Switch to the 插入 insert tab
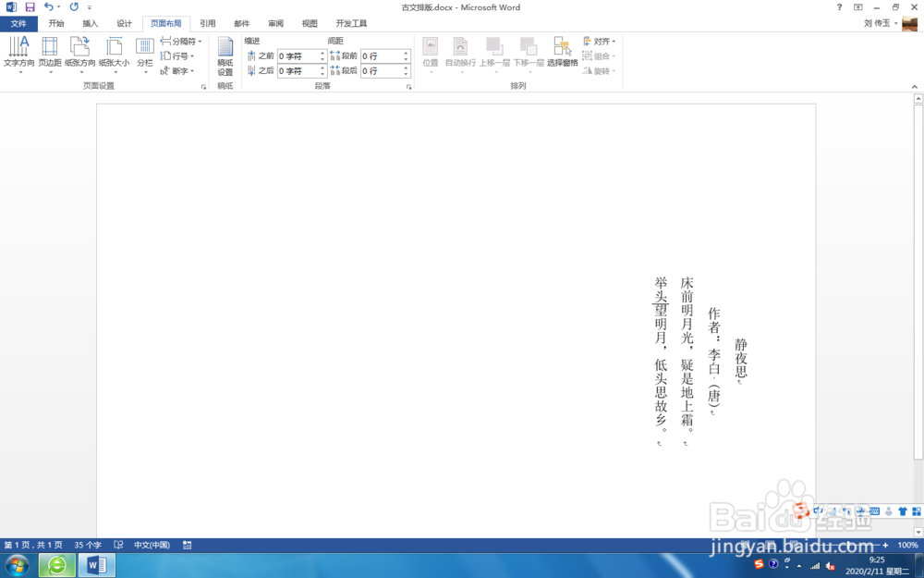The height and width of the screenshot is (578, 924). click(91, 24)
